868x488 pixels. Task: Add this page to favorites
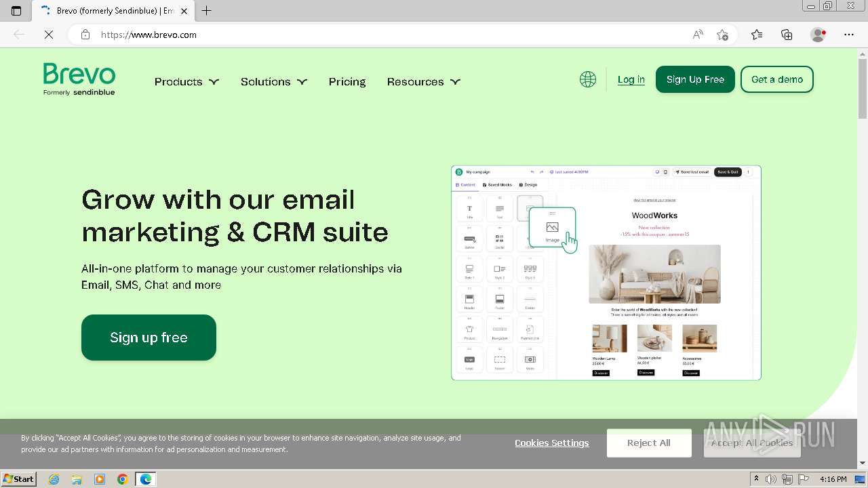(x=722, y=35)
